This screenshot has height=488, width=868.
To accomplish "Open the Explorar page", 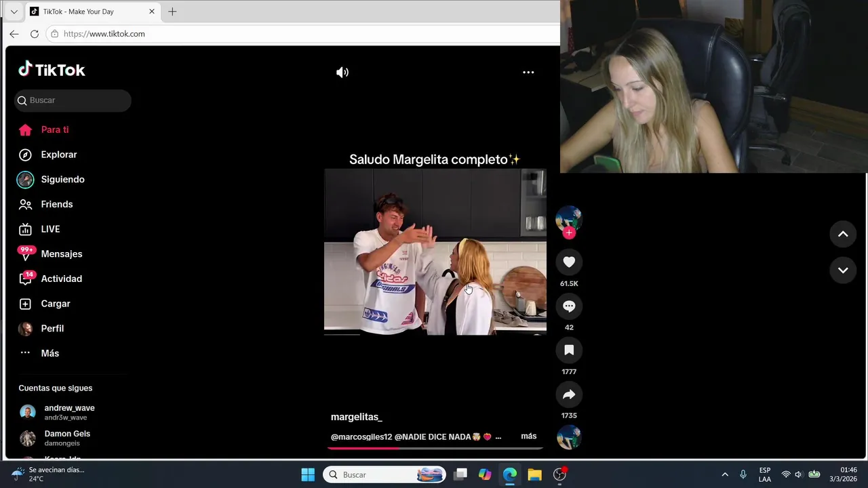I will click(58, 155).
